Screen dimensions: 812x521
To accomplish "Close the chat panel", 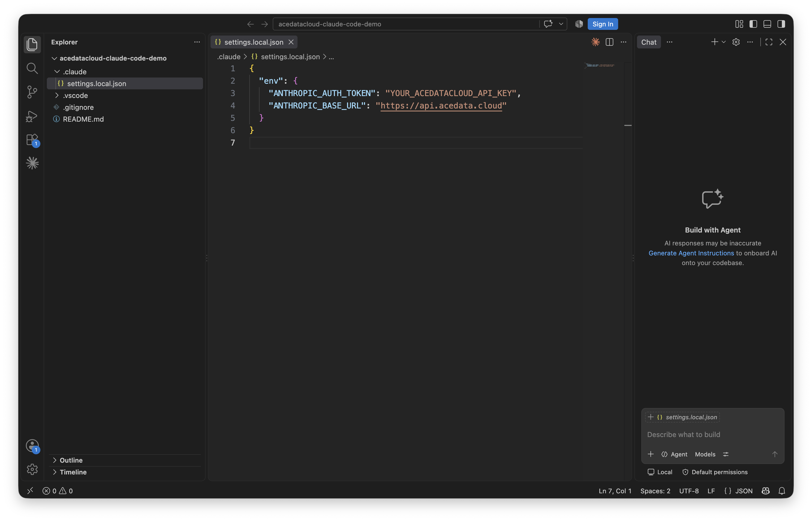I will [x=783, y=42].
